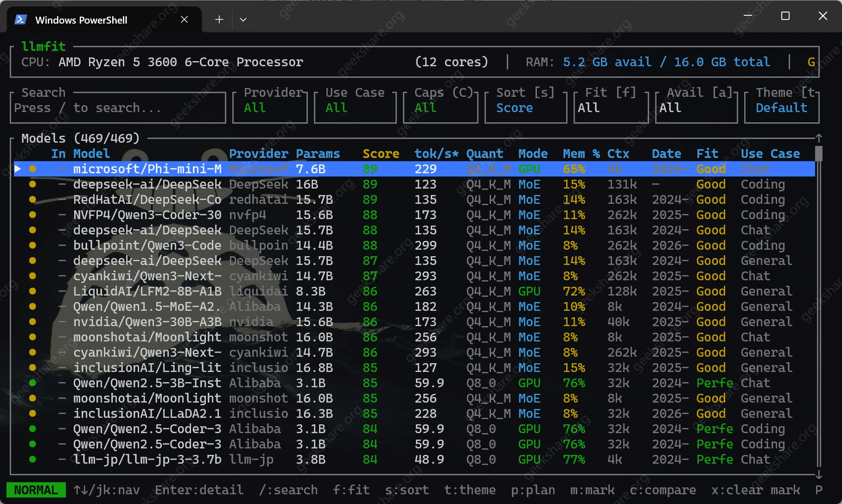Click the yellow dot beside Qwen/Qwen1.5-MoE-A2

click(x=32, y=307)
